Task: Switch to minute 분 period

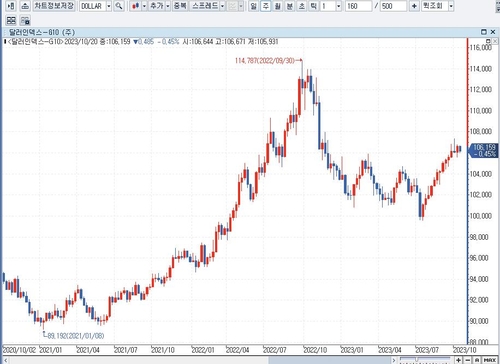Action: coord(290,6)
